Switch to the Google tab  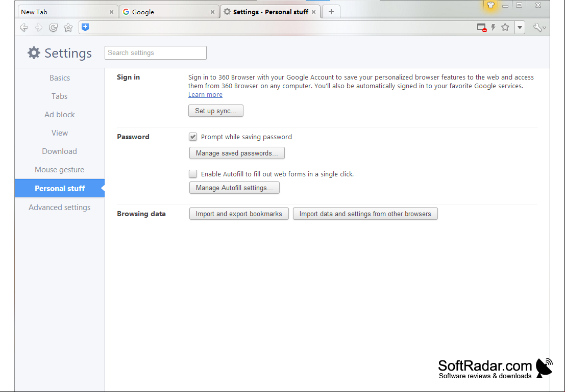(x=168, y=12)
